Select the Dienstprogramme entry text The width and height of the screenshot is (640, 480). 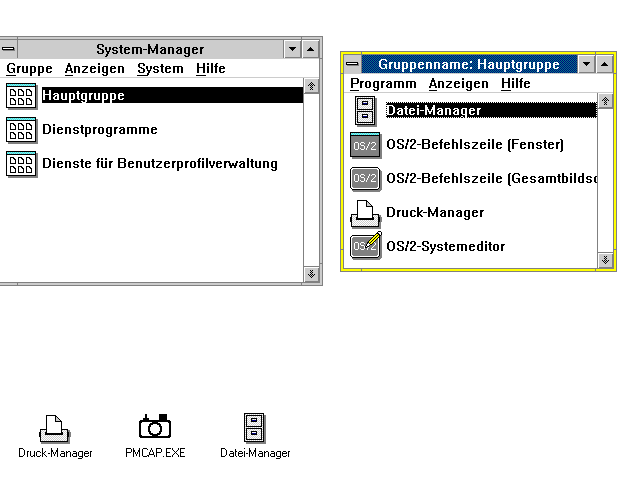tap(100, 129)
